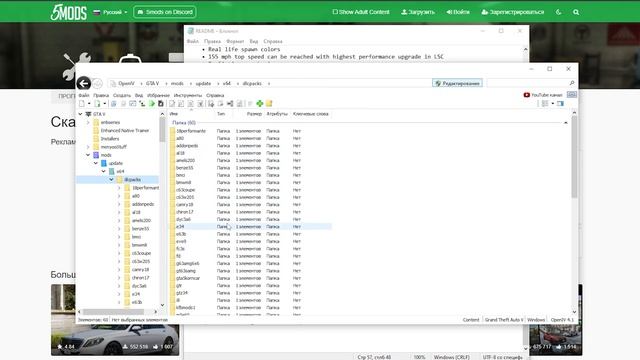Expand the addonpeds folder in tree
This screenshot has width=640, height=360.
click(x=119, y=204)
